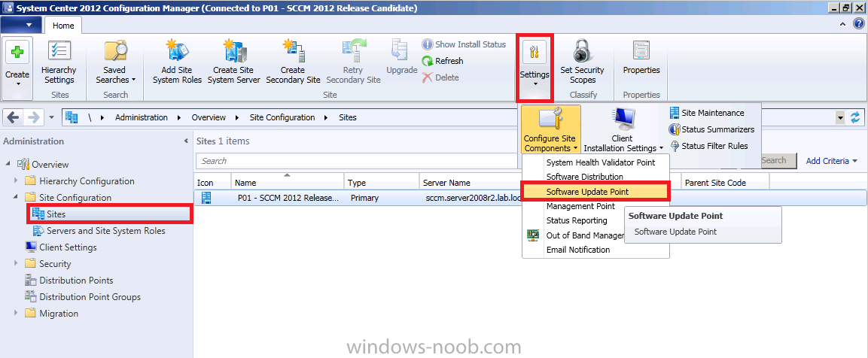Open the application menu button
The width and height of the screenshot is (868, 358).
(20, 25)
